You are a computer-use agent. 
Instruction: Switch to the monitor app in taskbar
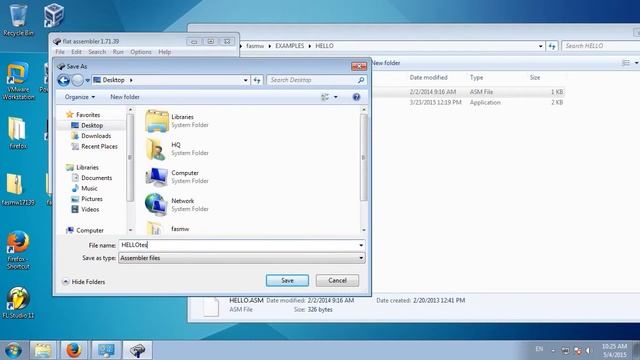[x=106, y=350]
